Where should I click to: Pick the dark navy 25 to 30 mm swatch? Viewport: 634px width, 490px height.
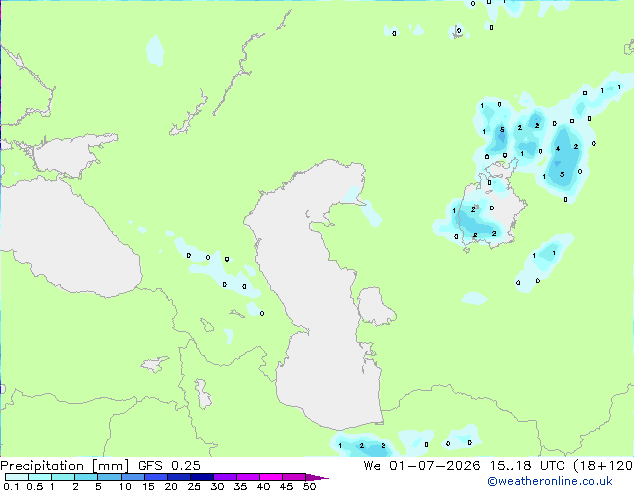(201, 477)
